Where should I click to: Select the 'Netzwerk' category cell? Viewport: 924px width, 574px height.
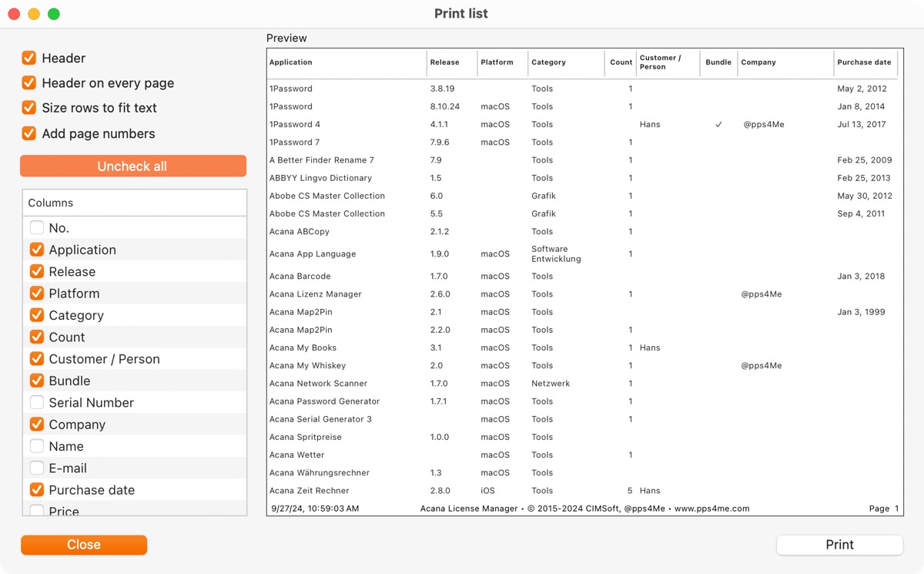pyautogui.click(x=551, y=383)
